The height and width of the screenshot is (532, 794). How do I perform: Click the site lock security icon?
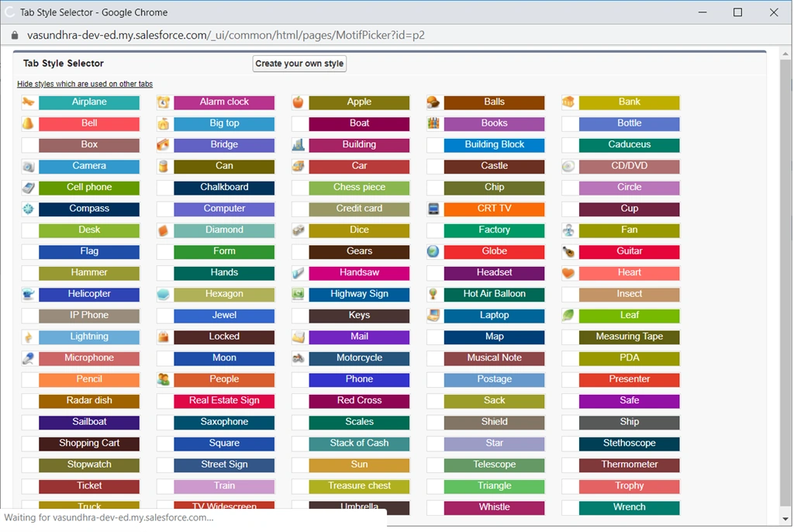point(15,35)
